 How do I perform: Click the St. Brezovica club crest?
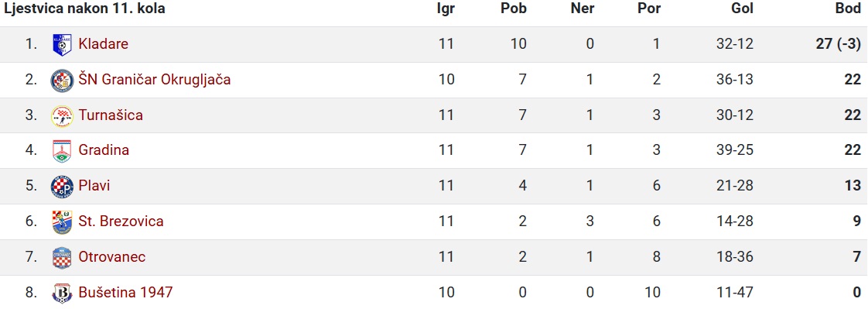61,222
